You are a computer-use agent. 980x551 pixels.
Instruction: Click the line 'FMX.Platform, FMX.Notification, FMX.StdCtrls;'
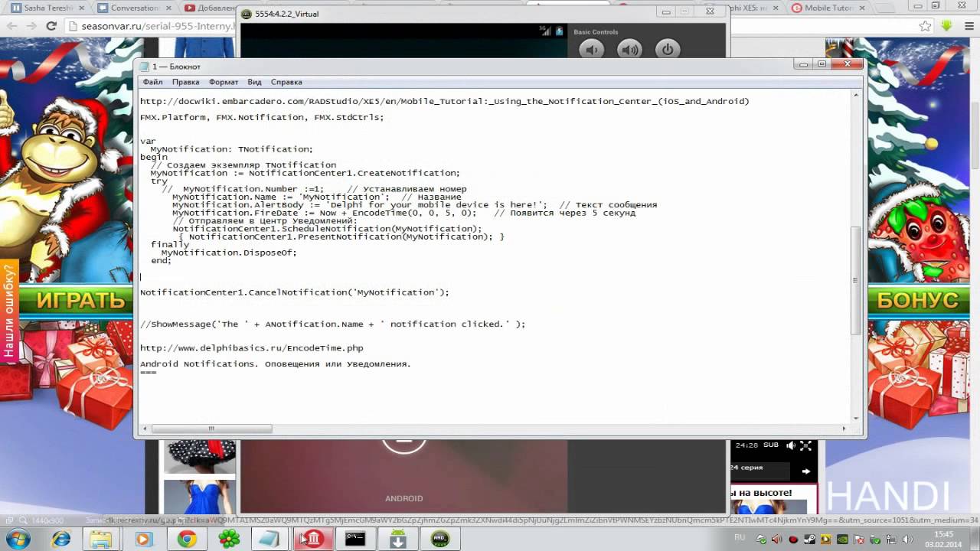[262, 117]
